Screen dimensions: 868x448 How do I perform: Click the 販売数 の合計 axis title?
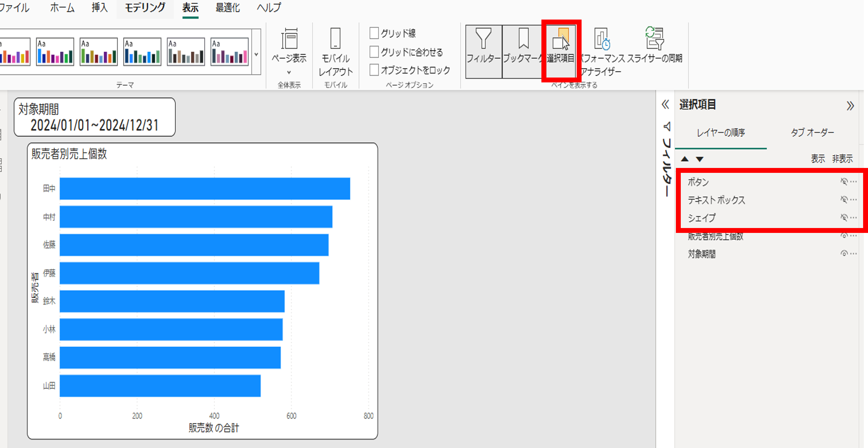click(x=214, y=428)
